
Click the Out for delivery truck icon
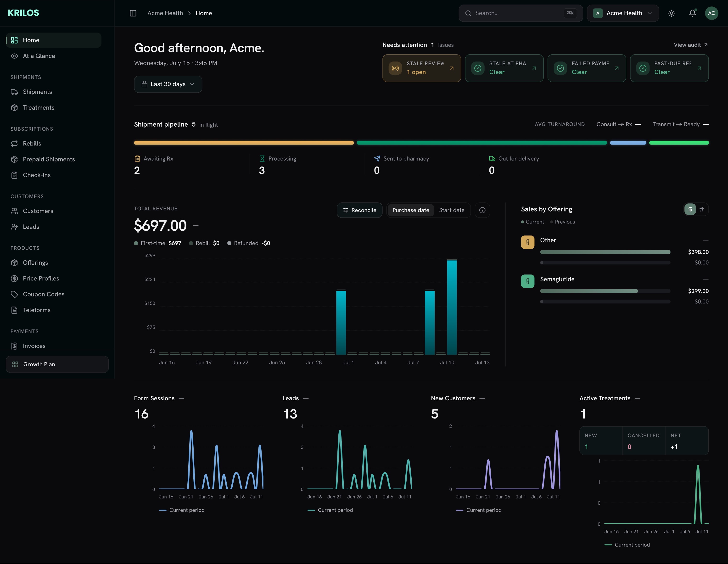click(492, 159)
